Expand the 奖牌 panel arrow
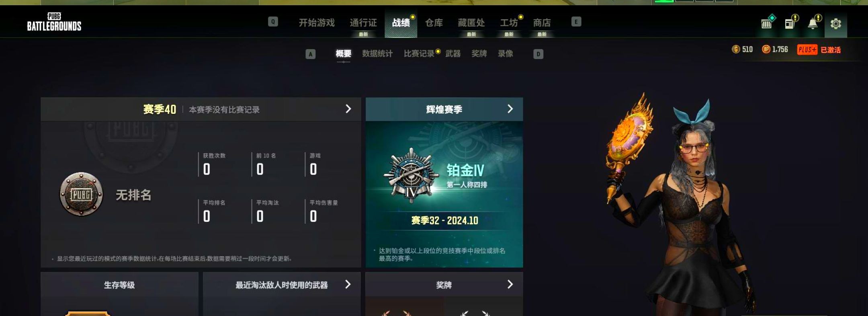Screen dimensions: 868x316 [510, 285]
